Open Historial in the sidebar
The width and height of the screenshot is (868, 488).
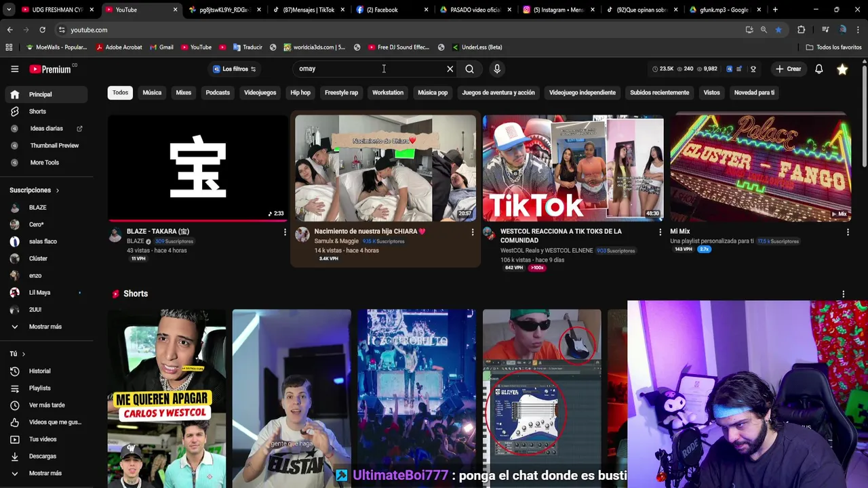click(46, 371)
